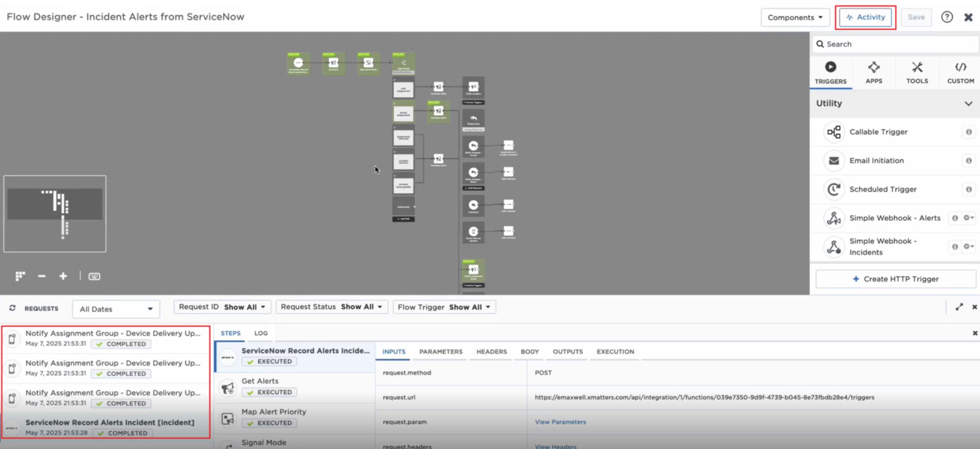Click the Save button
Viewport: 980px width, 449px height.
pyautogui.click(x=916, y=17)
